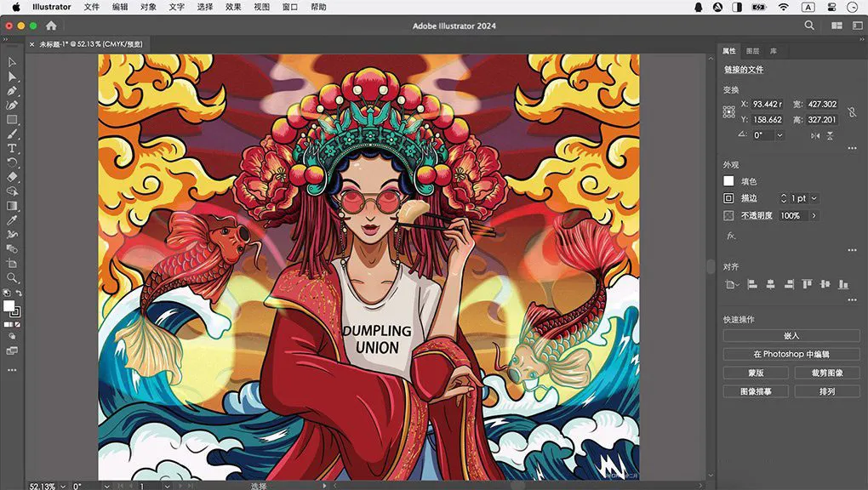Click the reference point locator grid

tap(729, 111)
